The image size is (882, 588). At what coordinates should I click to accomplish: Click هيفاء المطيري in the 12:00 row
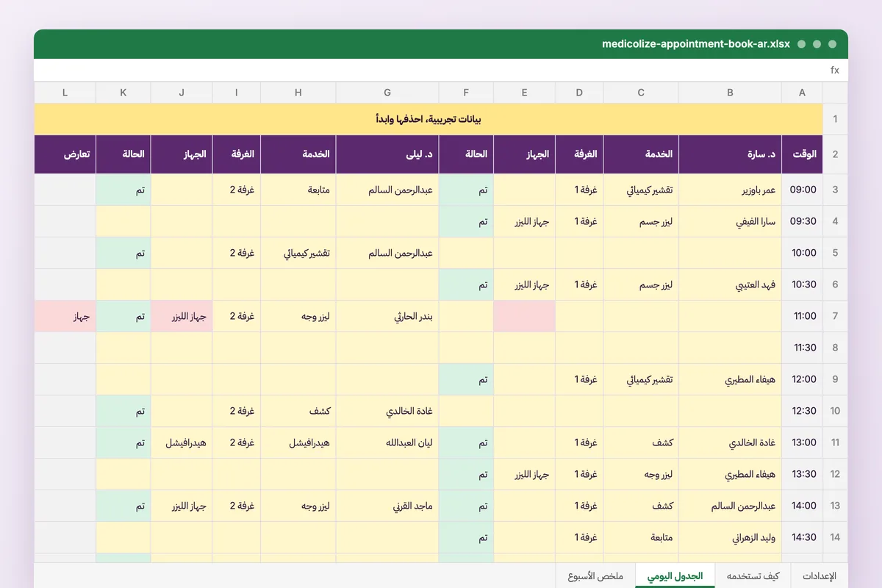coord(730,379)
